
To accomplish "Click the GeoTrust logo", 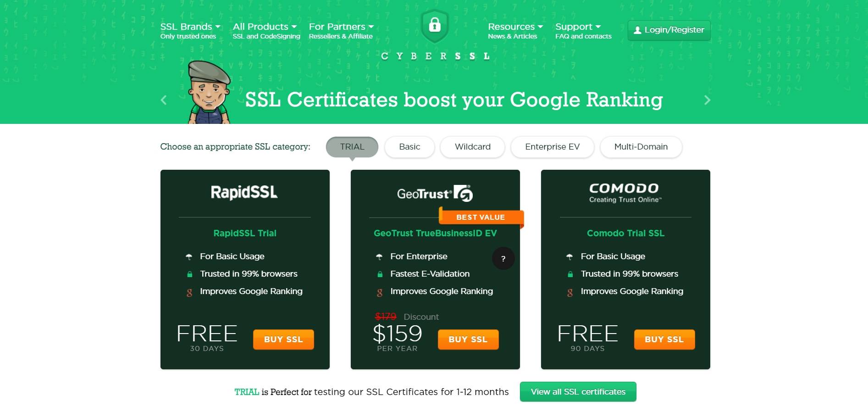I will [x=435, y=194].
